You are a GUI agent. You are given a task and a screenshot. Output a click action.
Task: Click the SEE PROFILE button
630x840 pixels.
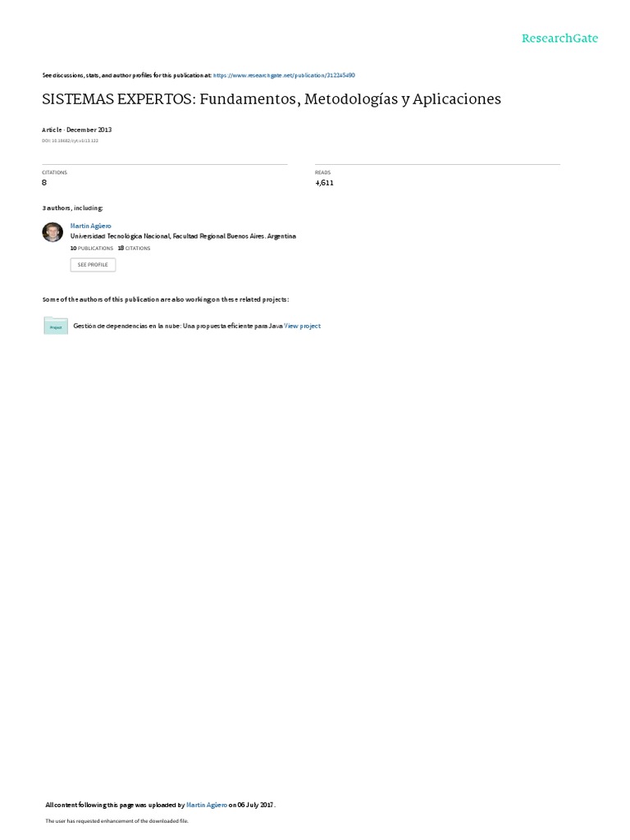[x=93, y=265]
